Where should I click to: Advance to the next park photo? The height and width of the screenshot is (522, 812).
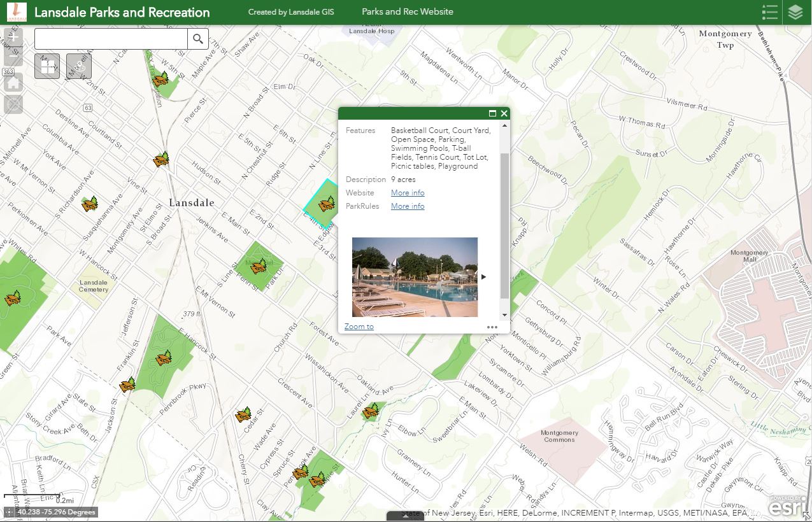pyautogui.click(x=483, y=276)
